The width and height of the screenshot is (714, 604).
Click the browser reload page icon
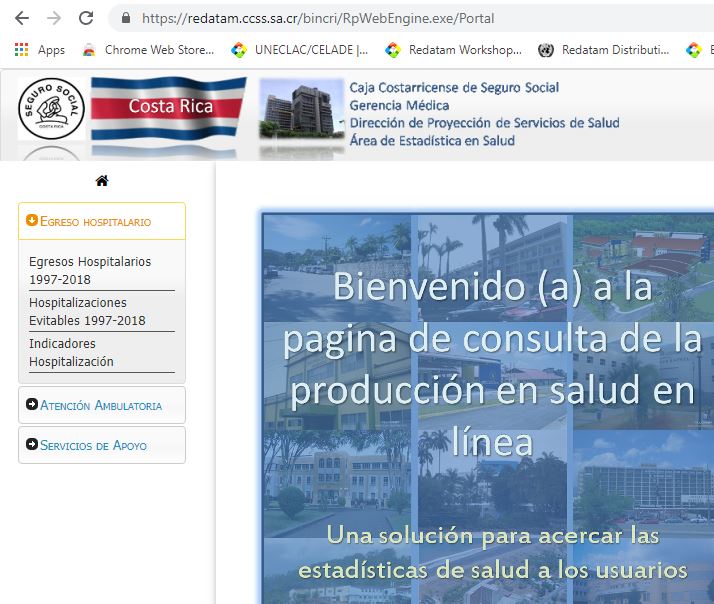(x=86, y=18)
